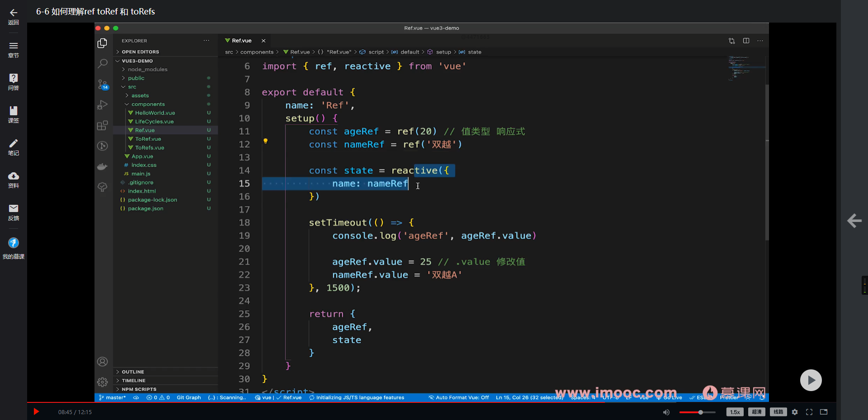Open ToRefs.vue in the explorer
Image resolution: width=868 pixels, height=420 pixels.
[x=149, y=147]
